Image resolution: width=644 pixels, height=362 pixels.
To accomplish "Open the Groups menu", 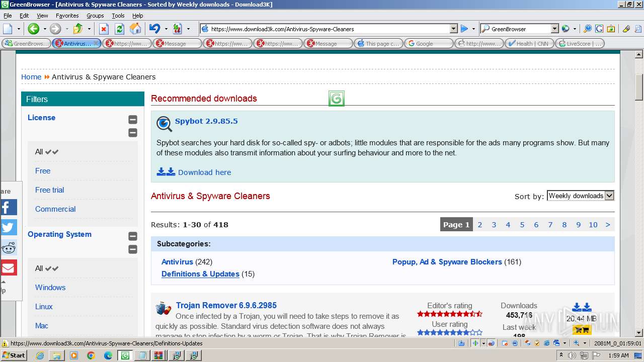I will coord(95,16).
